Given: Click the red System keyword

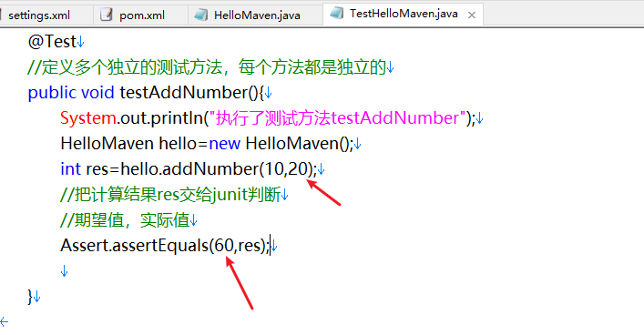Looking at the screenshot, I should coord(87,118).
